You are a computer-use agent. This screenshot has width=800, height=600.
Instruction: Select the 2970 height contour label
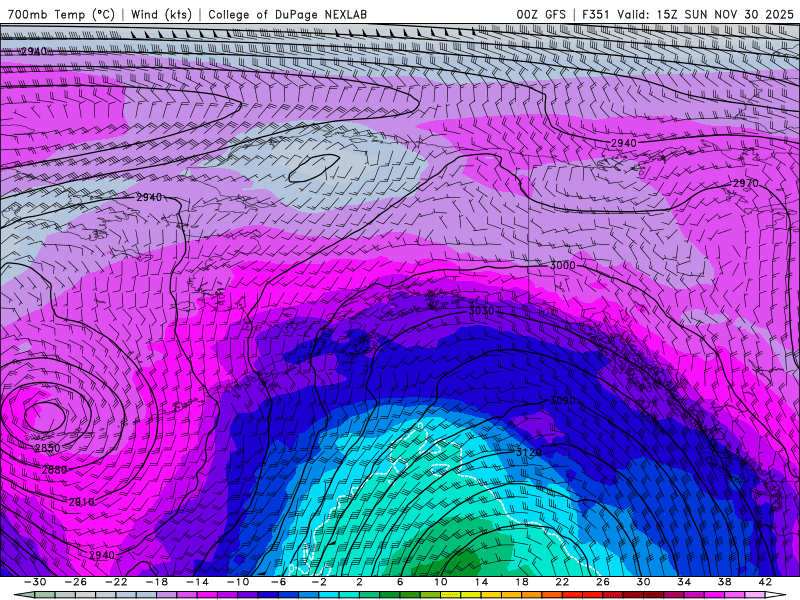tap(745, 183)
